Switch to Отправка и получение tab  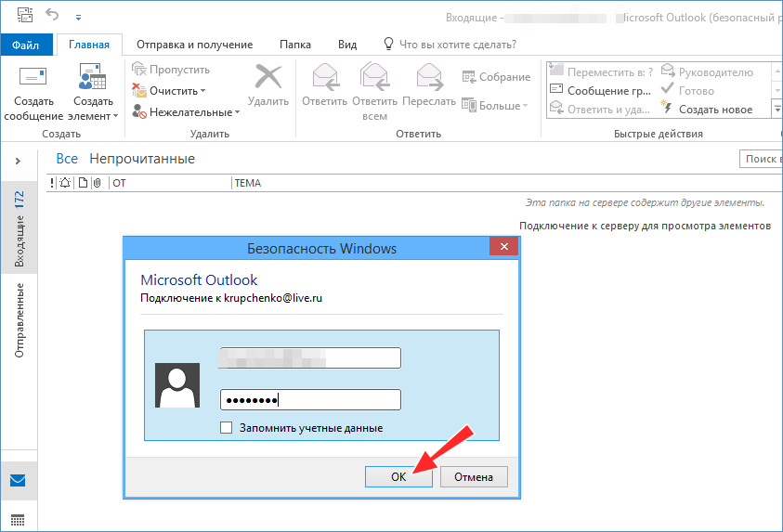pyautogui.click(x=194, y=45)
